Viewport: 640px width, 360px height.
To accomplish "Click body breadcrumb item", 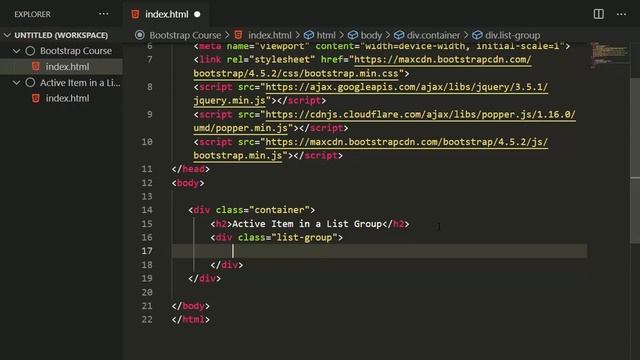I will [x=371, y=35].
